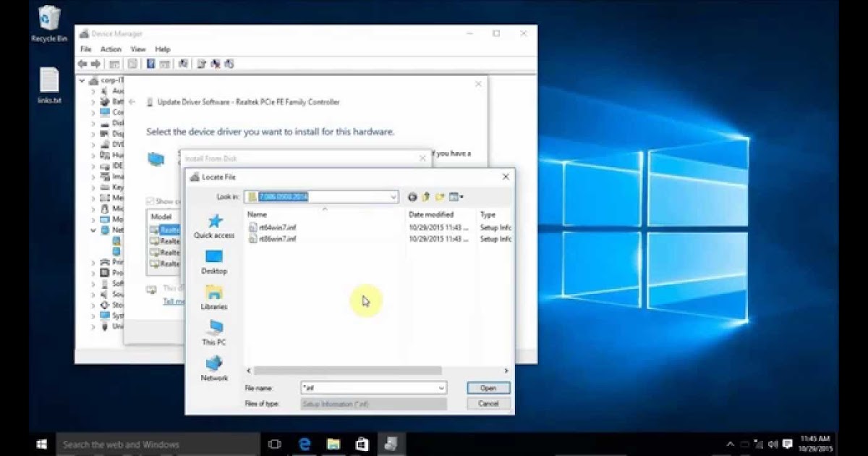The image size is (868, 456).
Task: Expand the Batteries node in Device Manager
Action: (93, 102)
